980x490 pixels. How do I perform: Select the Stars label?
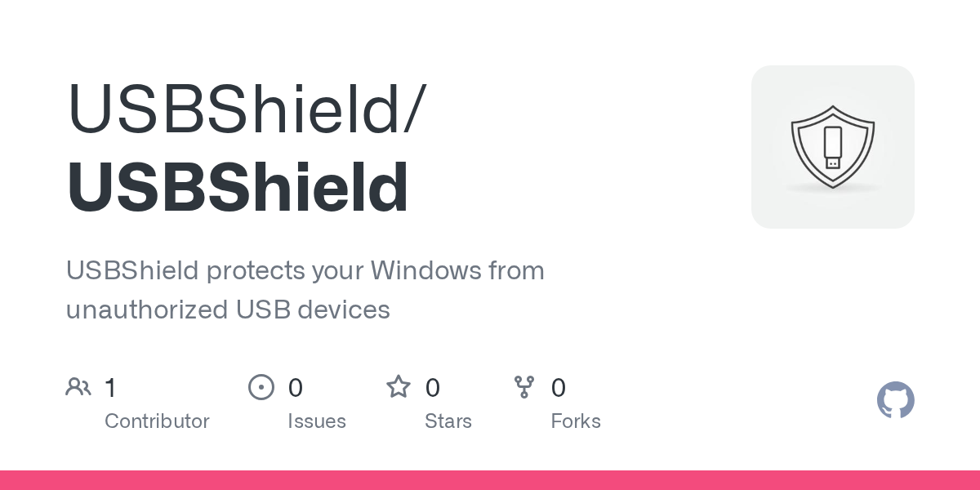pos(448,421)
